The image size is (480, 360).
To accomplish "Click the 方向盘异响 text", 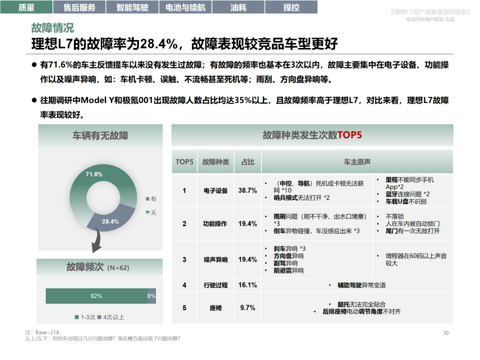I will pos(289,256).
